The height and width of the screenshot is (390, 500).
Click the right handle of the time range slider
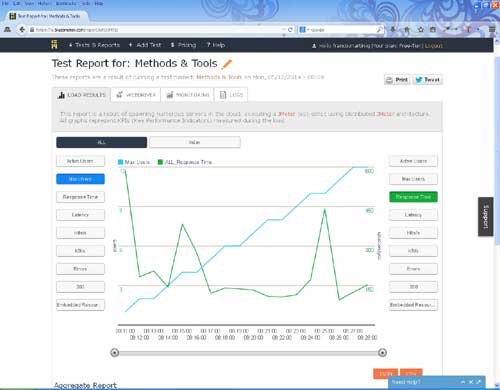click(383, 353)
